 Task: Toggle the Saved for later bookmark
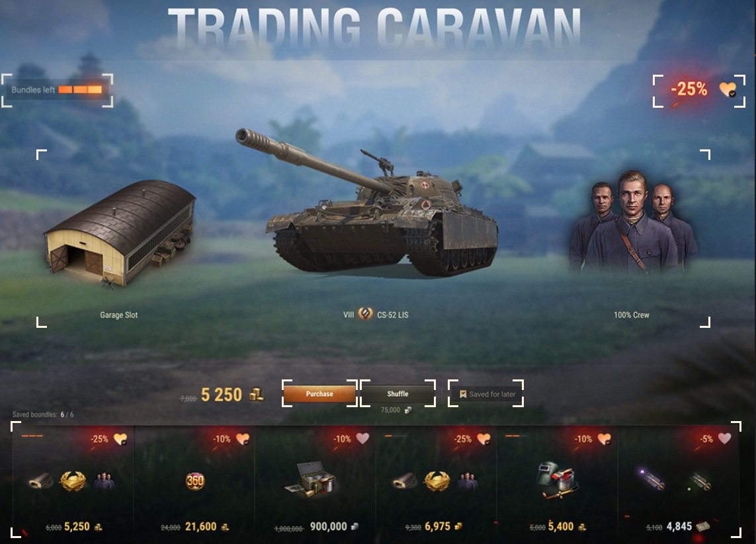486,394
